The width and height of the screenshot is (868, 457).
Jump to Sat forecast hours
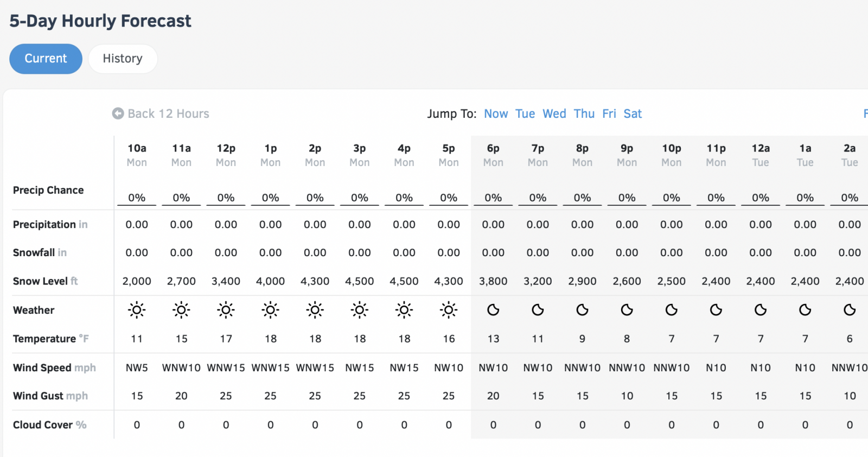click(633, 113)
